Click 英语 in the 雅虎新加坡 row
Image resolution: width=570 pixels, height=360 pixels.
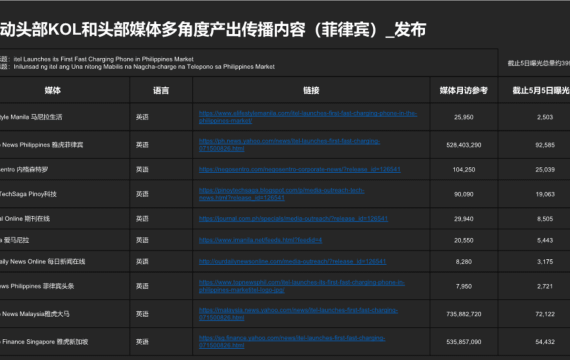(x=142, y=342)
